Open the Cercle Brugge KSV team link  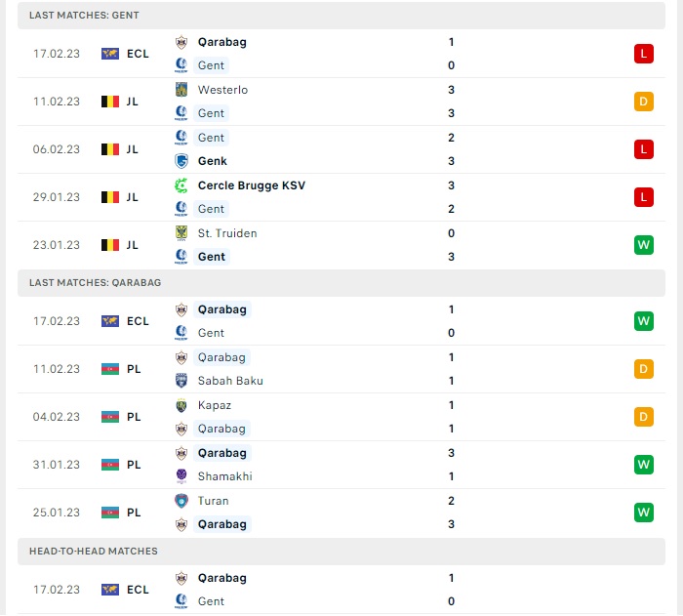[x=252, y=185]
